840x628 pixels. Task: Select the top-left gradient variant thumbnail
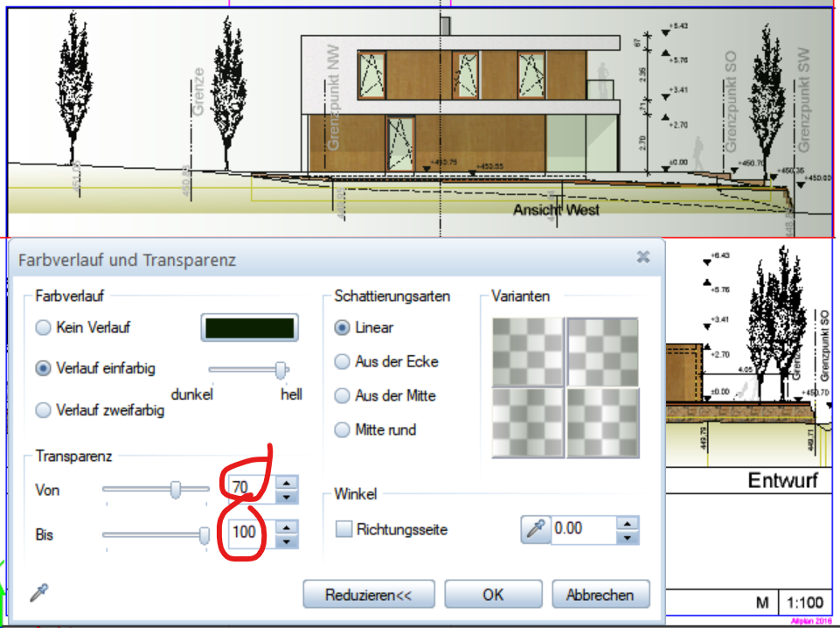point(528,352)
